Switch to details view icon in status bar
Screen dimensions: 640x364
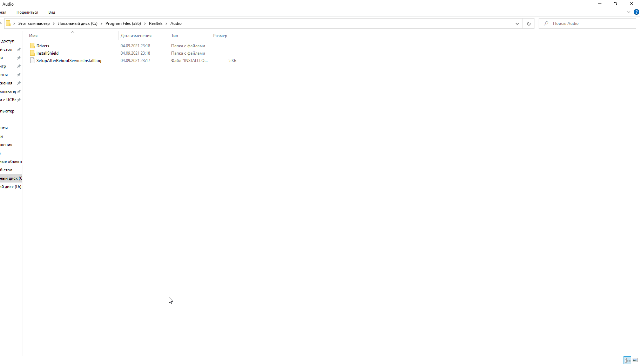(627, 360)
